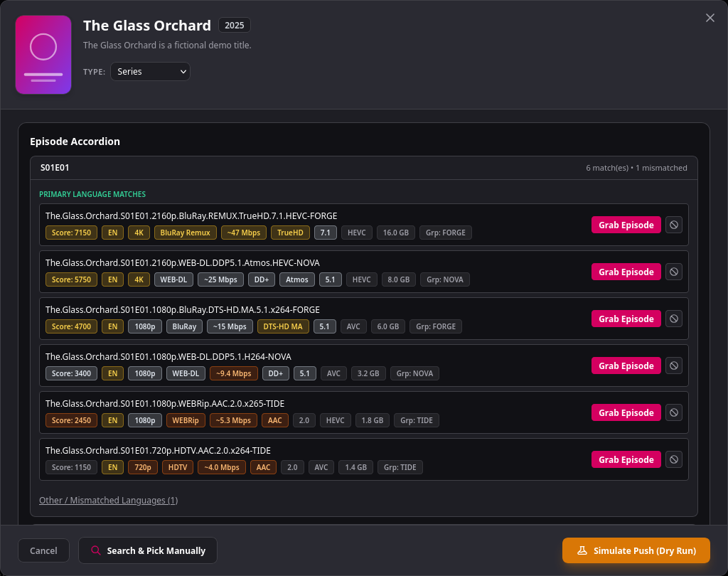Click the Cancel button
Viewport: 728px width, 576px height.
(43, 550)
